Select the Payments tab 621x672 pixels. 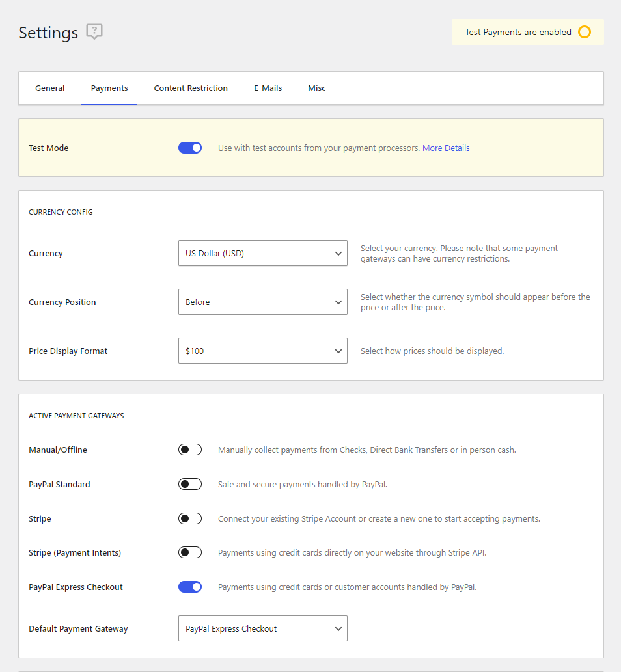(x=109, y=88)
